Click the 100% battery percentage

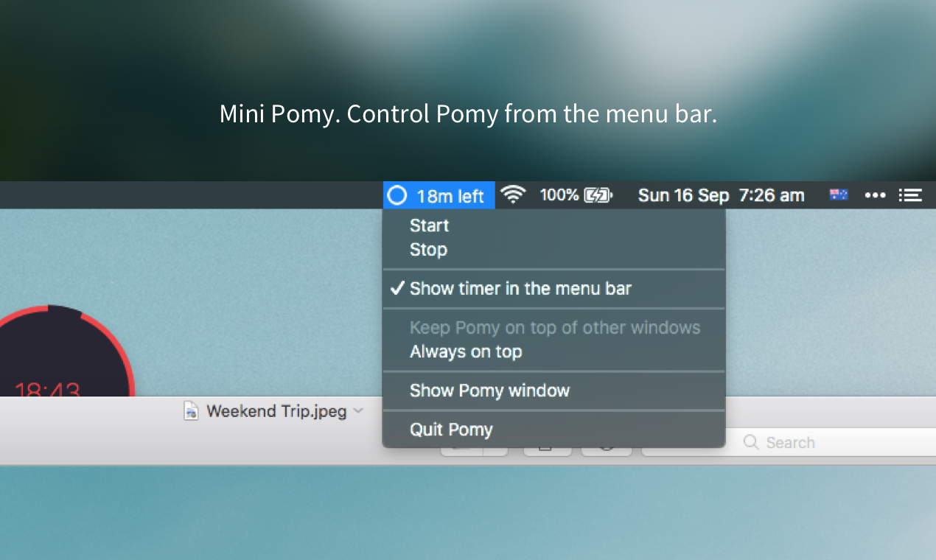pos(559,195)
